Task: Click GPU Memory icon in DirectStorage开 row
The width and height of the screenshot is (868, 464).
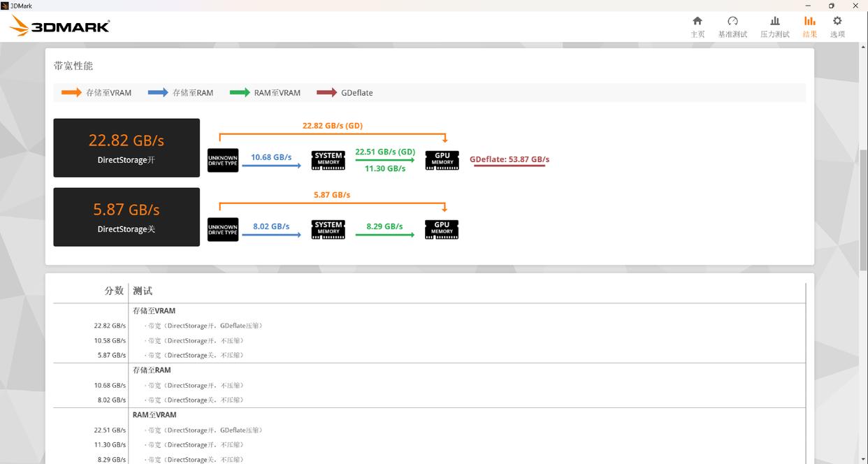Action: [442, 160]
